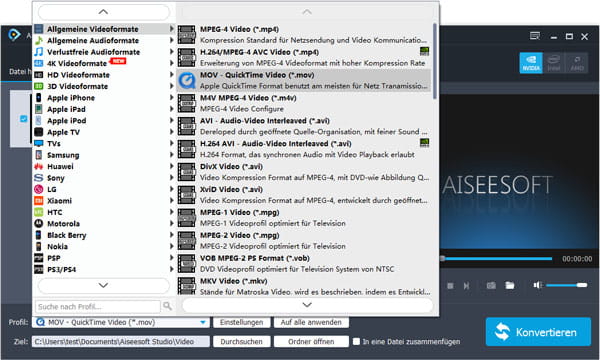The height and width of the screenshot is (360, 600).
Task: Open the Profil dropdown arrow
Action: 203,323
